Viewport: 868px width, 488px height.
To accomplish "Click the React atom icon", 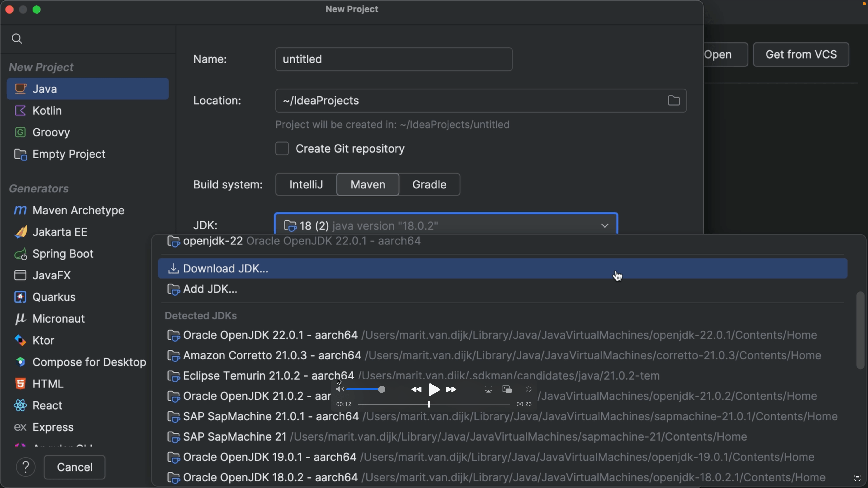I will [x=20, y=405].
